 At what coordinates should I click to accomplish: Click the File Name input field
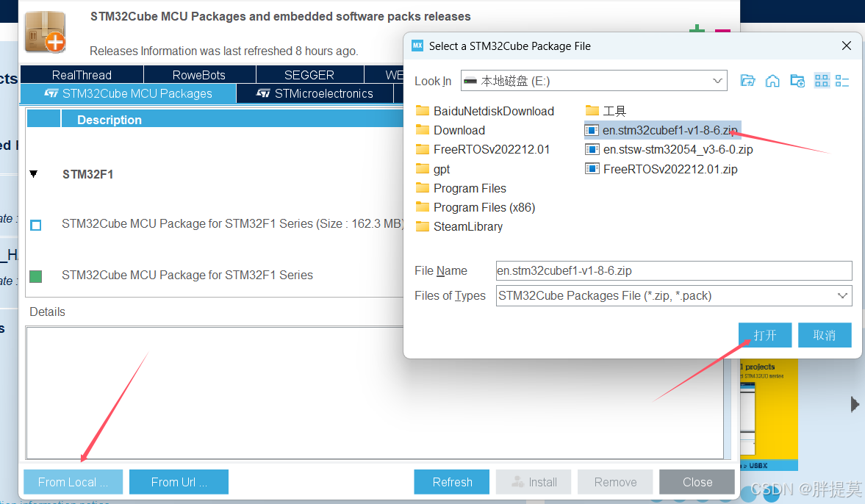click(x=674, y=271)
